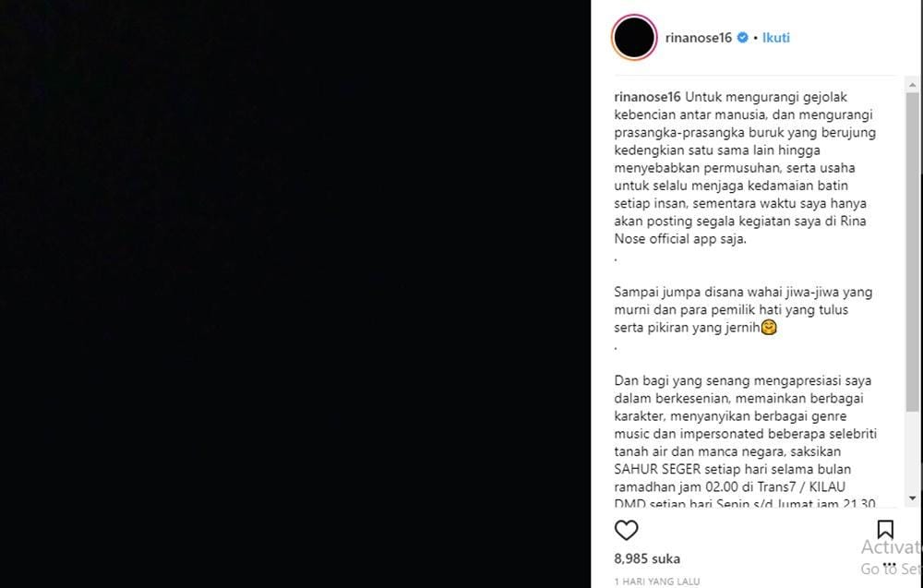Viewport: 923px width, 588px height.
Task: Click the bold rinanose16 username in caption
Action: [x=647, y=97]
